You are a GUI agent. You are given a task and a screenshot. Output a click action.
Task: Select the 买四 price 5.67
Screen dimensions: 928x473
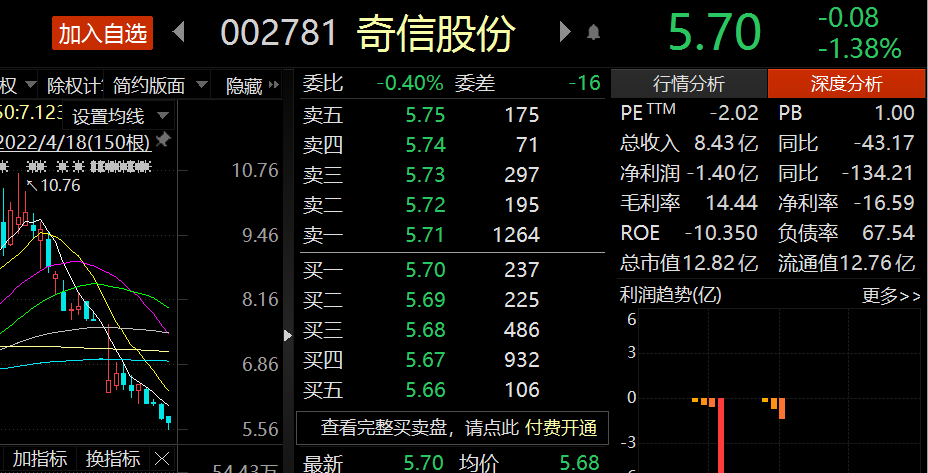[425, 360]
